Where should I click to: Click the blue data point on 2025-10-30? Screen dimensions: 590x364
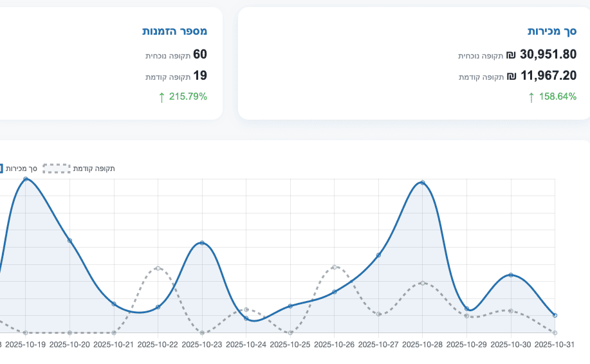(511, 275)
